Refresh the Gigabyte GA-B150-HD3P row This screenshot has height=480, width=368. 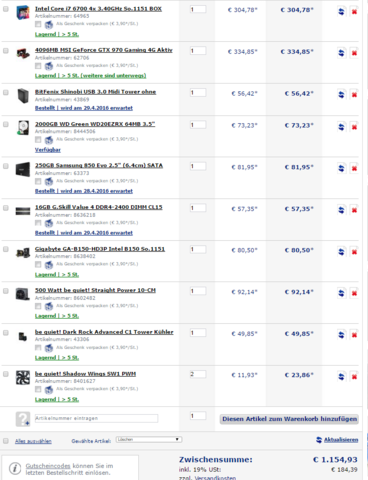tap(341, 252)
